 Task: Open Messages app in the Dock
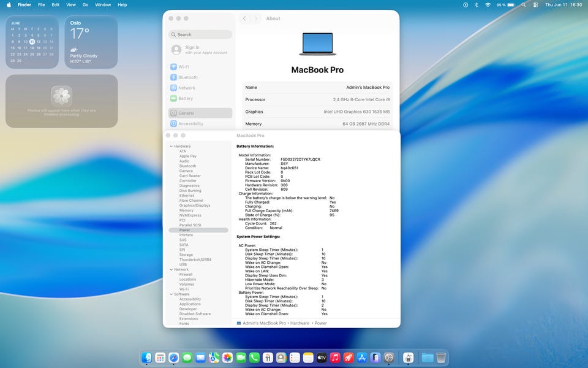187,358
